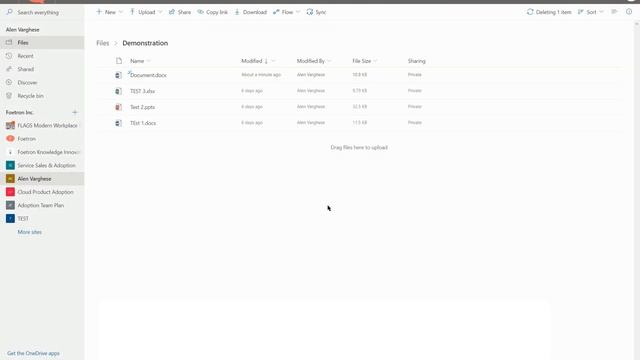The height and width of the screenshot is (360, 640).
Task: Open the Test 2.pptx file
Action: tap(142, 107)
